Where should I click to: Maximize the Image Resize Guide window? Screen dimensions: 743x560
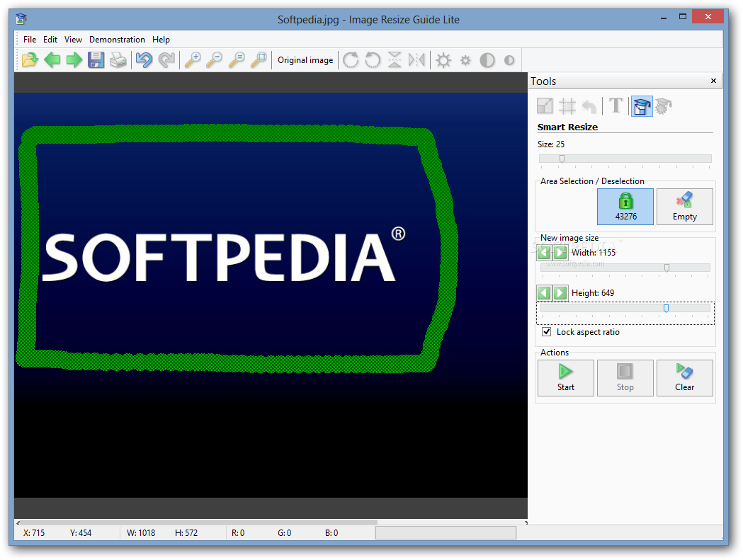[682, 17]
